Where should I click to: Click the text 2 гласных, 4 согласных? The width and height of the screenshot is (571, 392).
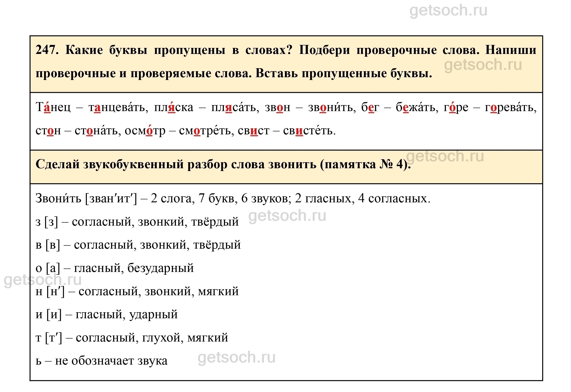[x=362, y=198]
